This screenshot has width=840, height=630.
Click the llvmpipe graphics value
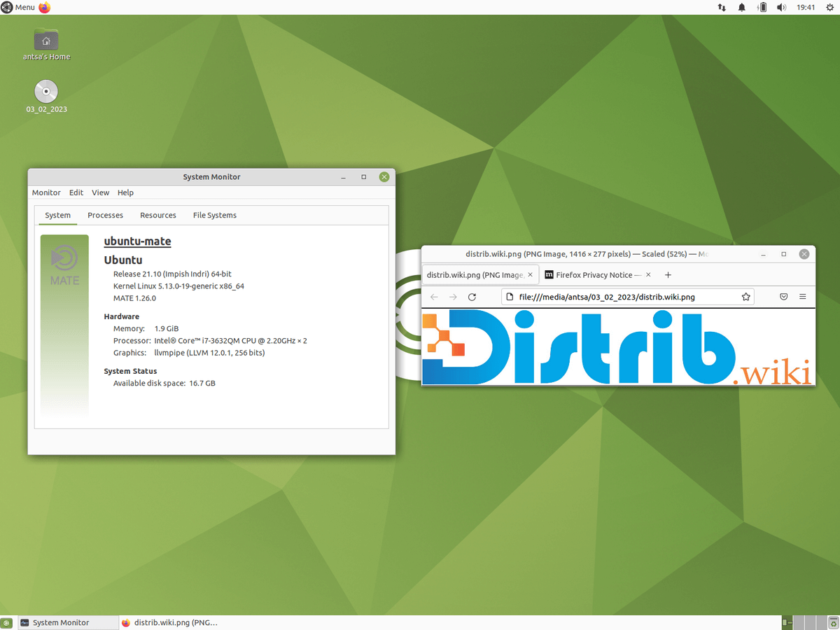209,353
